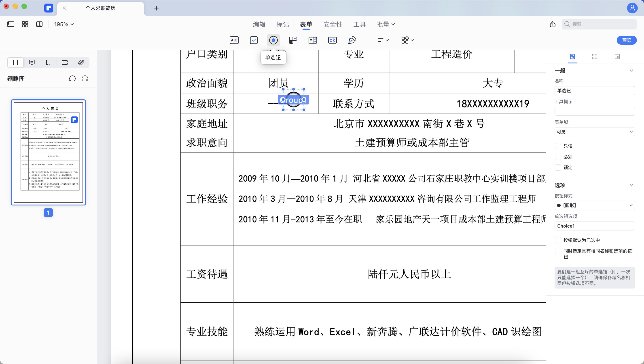Open the bookmarks panel in sidebar
Image resolution: width=644 pixels, height=364 pixels.
click(x=48, y=62)
